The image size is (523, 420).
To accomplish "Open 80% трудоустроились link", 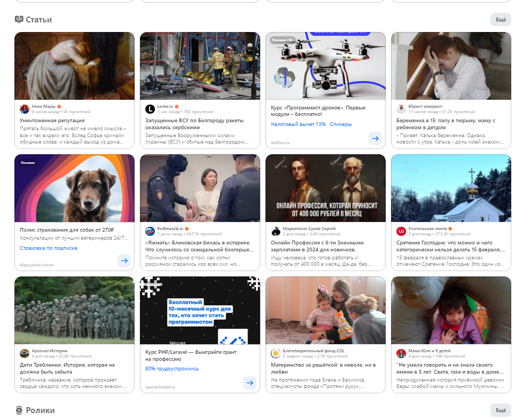I will pyautogui.click(x=172, y=369).
